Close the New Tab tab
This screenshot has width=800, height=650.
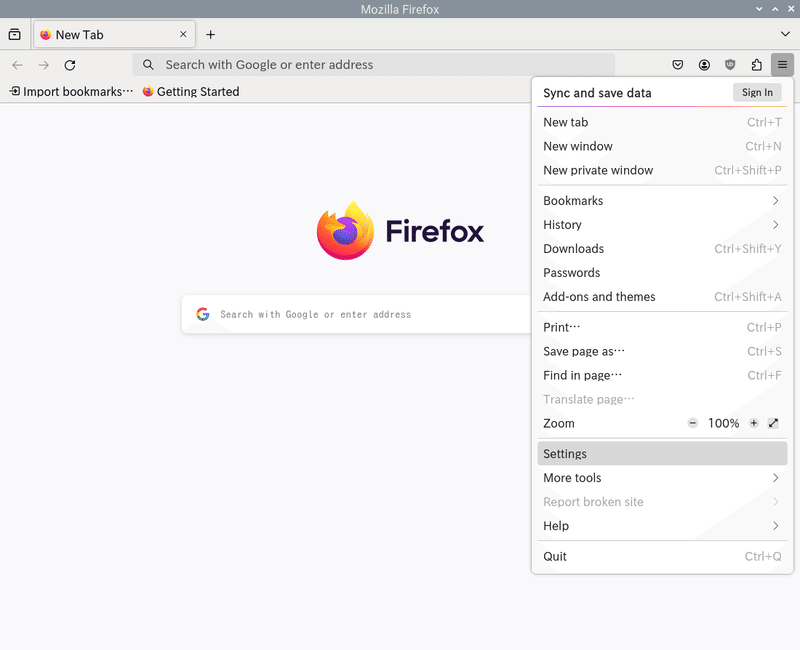click(x=183, y=34)
